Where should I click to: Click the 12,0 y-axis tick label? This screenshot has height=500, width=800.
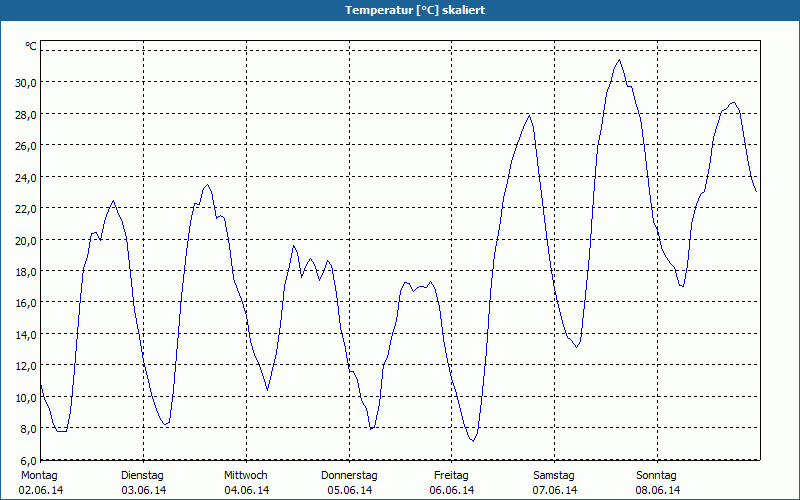point(25,366)
